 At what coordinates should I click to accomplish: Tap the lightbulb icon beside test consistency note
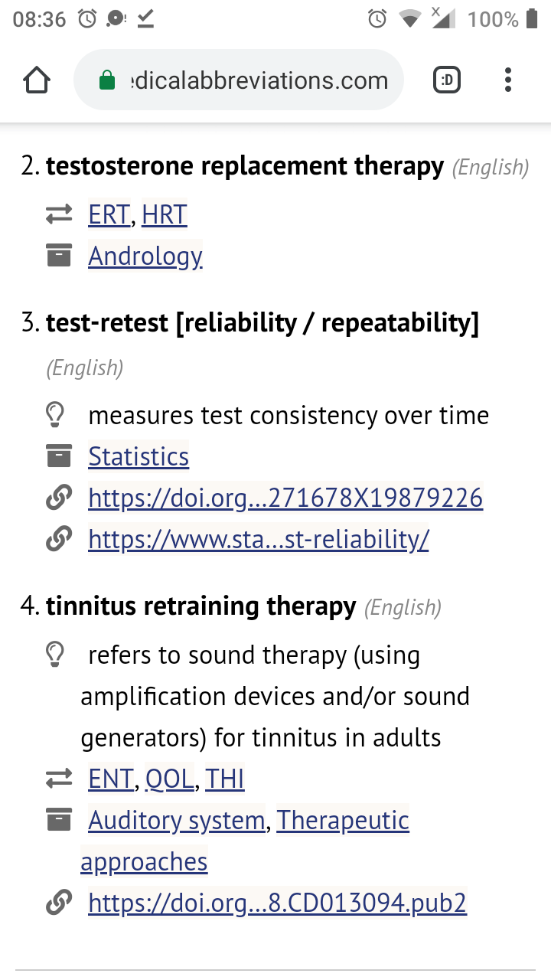(56, 416)
